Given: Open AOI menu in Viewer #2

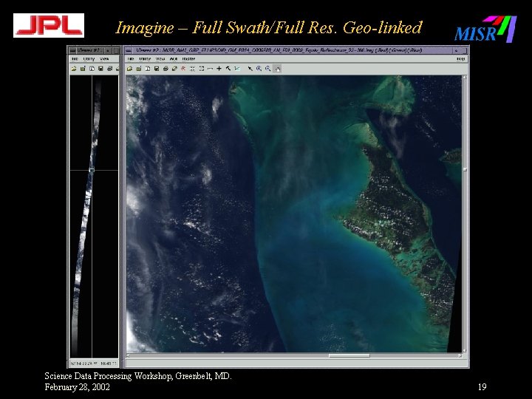Looking at the screenshot, I should [x=174, y=59].
